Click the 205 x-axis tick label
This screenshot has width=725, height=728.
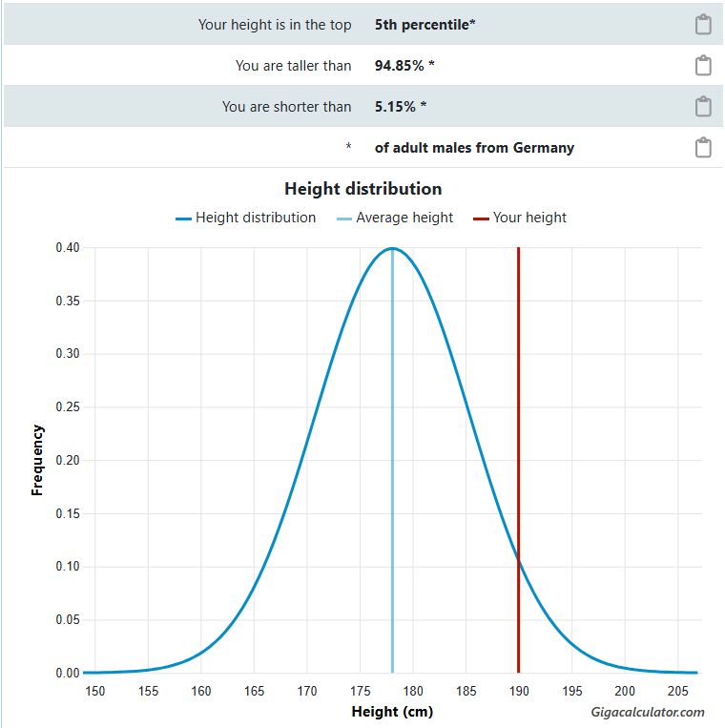tap(677, 691)
